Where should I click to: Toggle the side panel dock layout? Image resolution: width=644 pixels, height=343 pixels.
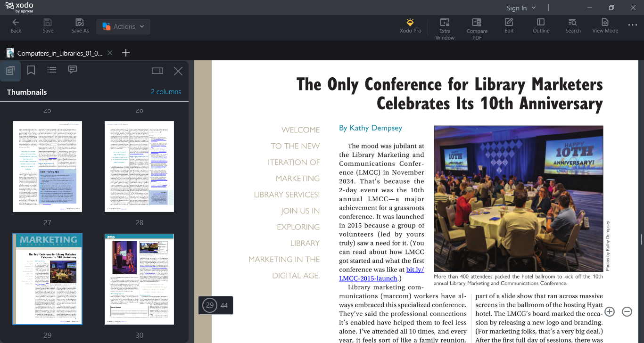[x=157, y=71]
